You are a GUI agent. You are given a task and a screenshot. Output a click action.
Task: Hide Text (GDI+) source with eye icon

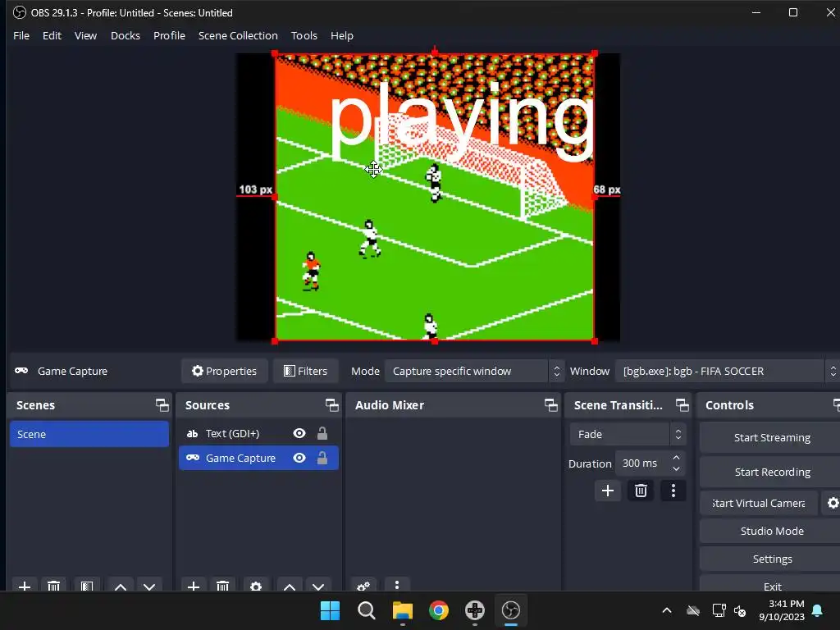point(299,433)
